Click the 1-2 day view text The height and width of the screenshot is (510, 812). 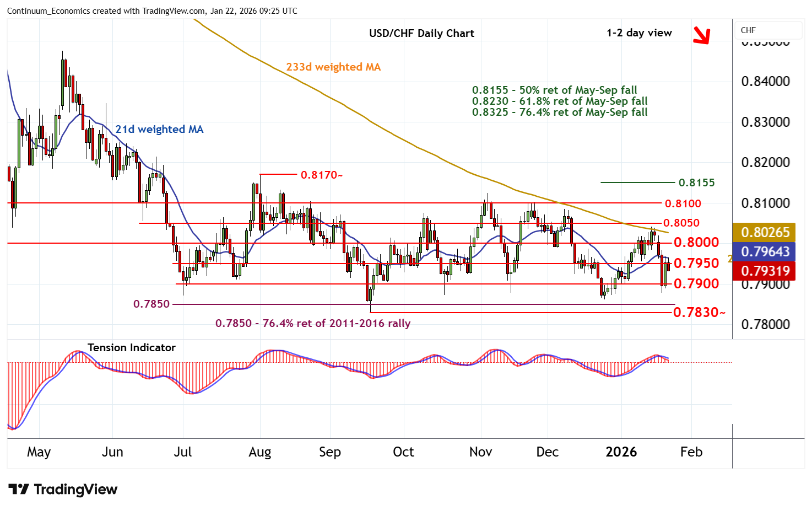pyautogui.click(x=639, y=33)
